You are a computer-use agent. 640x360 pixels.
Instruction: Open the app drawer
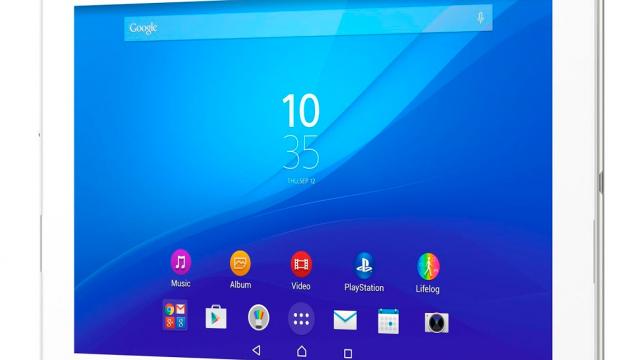point(301,319)
